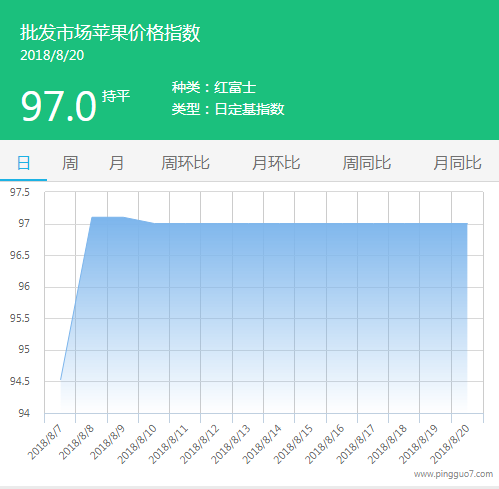The image size is (499, 489).
Task: Select the 日 daily tab
Action: point(23,163)
